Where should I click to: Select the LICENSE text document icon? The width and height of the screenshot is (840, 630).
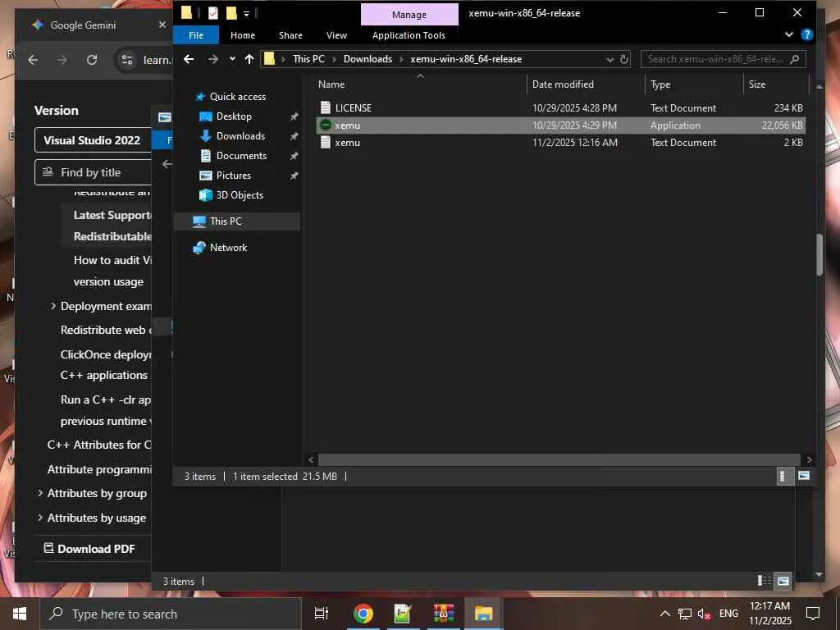(x=325, y=107)
